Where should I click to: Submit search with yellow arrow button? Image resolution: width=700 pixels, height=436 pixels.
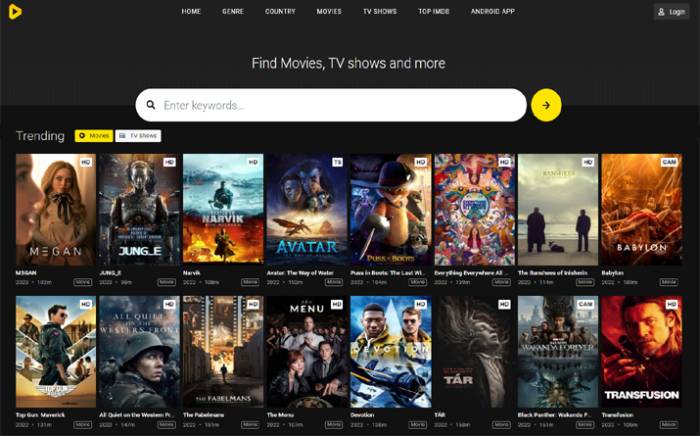click(546, 105)
